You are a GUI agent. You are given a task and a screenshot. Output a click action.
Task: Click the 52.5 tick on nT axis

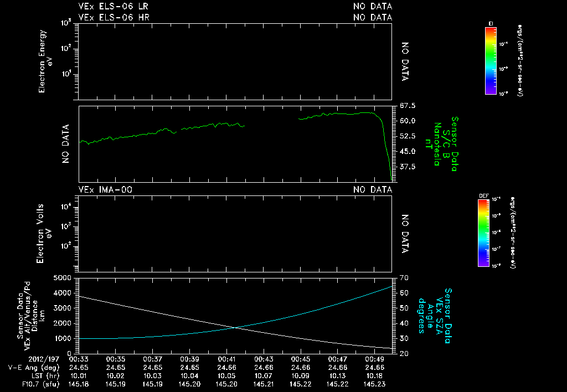[408, 136]
